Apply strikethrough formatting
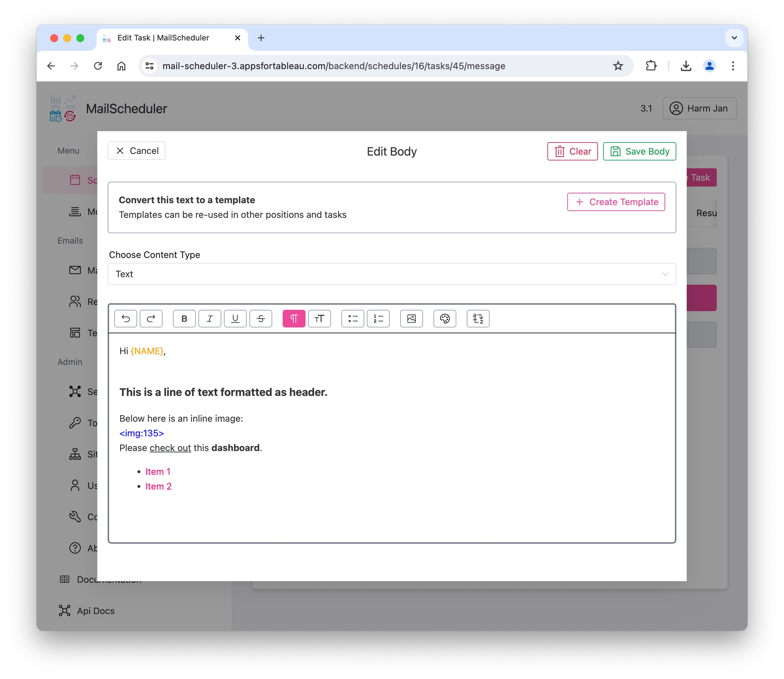The height and width of the screenshot is (679, 784). 260,318
